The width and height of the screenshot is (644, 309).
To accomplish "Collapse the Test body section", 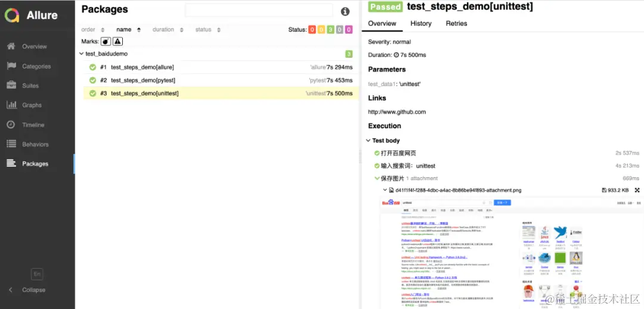I will [x=383, y=141].
